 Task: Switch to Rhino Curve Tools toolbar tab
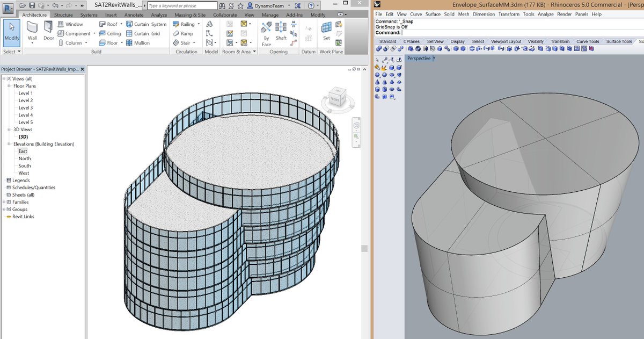click(x=588, y=41)
